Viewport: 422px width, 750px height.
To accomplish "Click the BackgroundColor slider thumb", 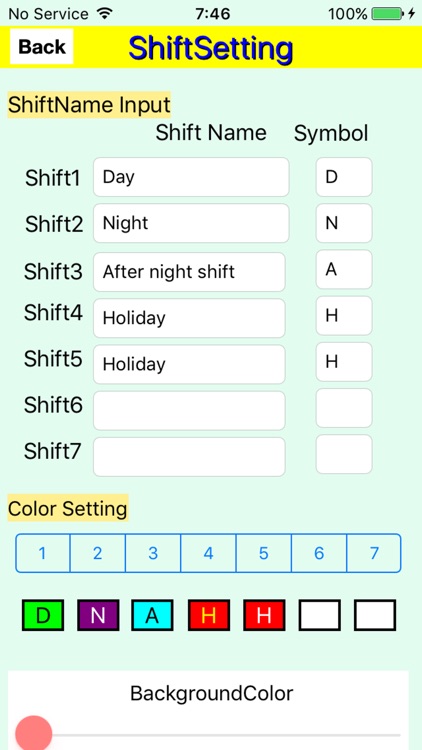I will point(33,733).
